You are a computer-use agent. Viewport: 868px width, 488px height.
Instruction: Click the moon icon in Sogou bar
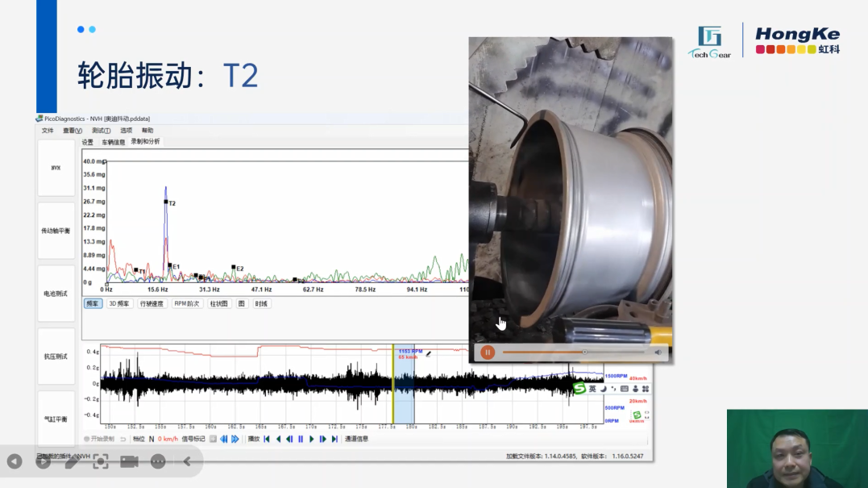(x=604, y=389)
